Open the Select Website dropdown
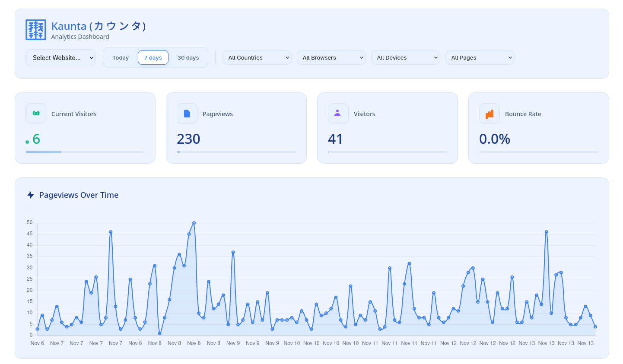This screenshot has width=623, height=364. [x=60, y=57]
